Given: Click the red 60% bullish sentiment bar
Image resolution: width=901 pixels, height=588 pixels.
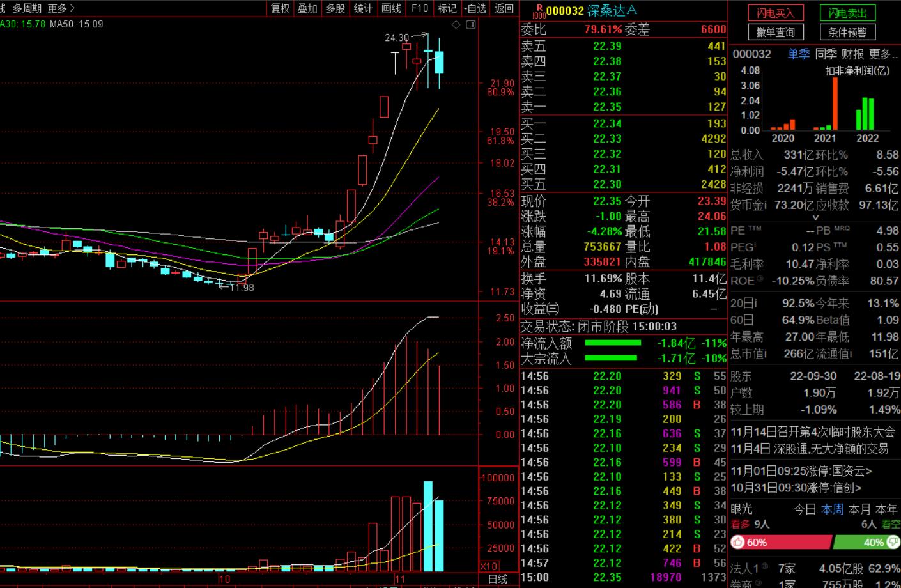Looking at the screenshot, I should point(786,542).
